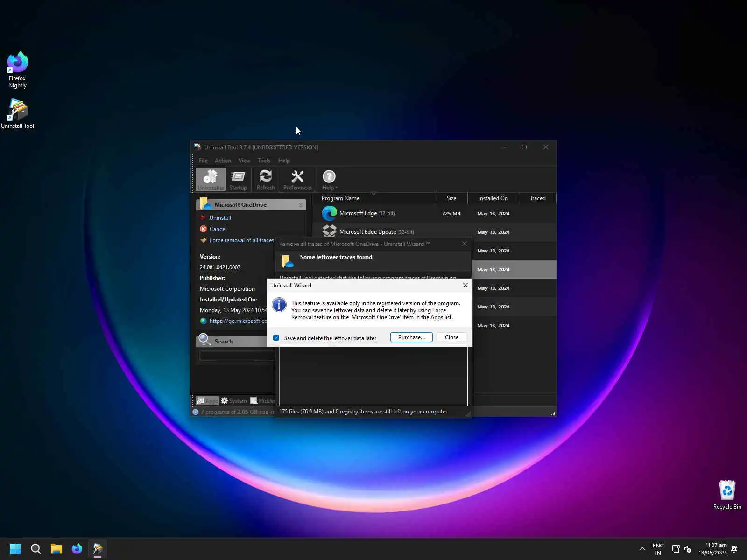Viewport: 747px width, 560px height.
Task: Switch to the Apps tab
Action: [x=207, y=401]
